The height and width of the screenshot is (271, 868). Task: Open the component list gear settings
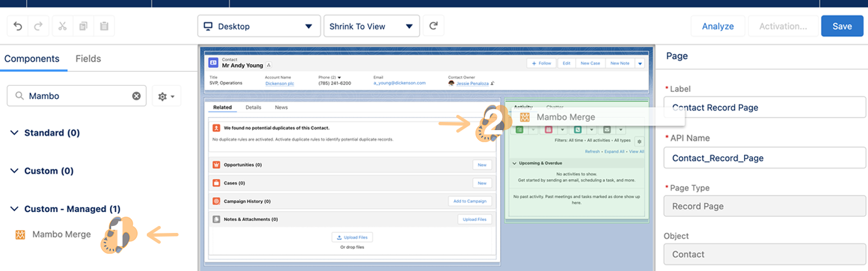[166, 96]
